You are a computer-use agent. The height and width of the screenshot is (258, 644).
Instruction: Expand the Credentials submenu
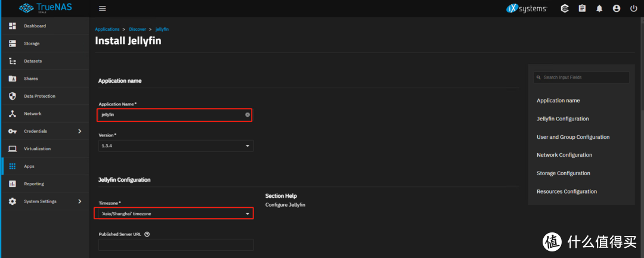(x=80, y=131)
